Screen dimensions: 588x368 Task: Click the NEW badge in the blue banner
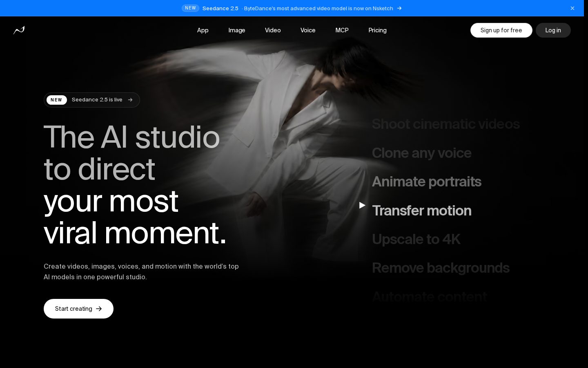point(190,8)
